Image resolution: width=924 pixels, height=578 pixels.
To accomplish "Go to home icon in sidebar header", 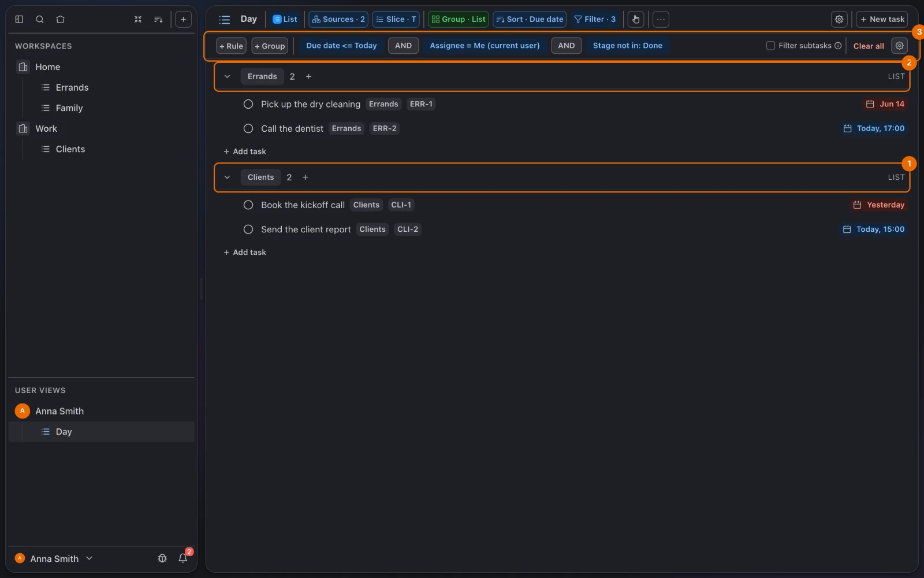I will 60,19.
